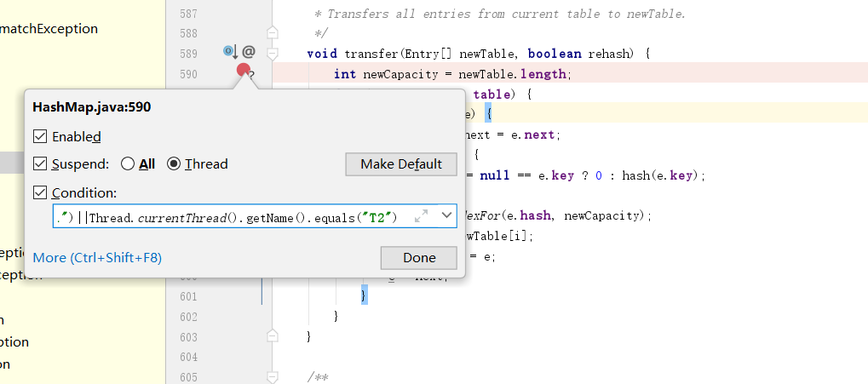868x384 pixels.
Task: Expand the Javadoc fold marker on line 605
Action: click(x=273, y=377)
